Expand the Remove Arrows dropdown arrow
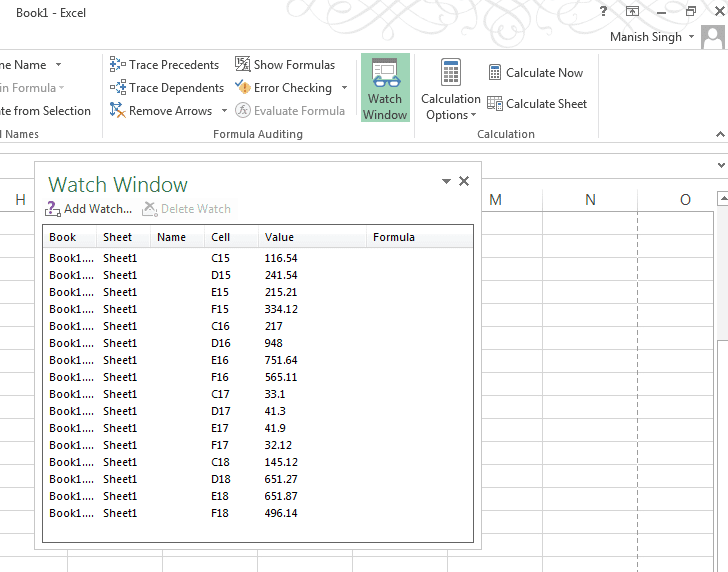 (x=224, y=111)
